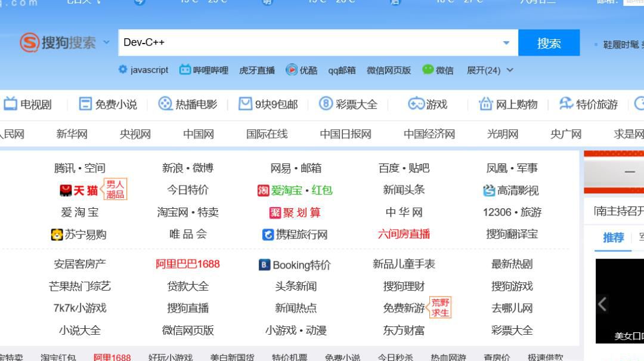
Task: Open the javascript gear icon shortcut
Action: coord(123,70)
